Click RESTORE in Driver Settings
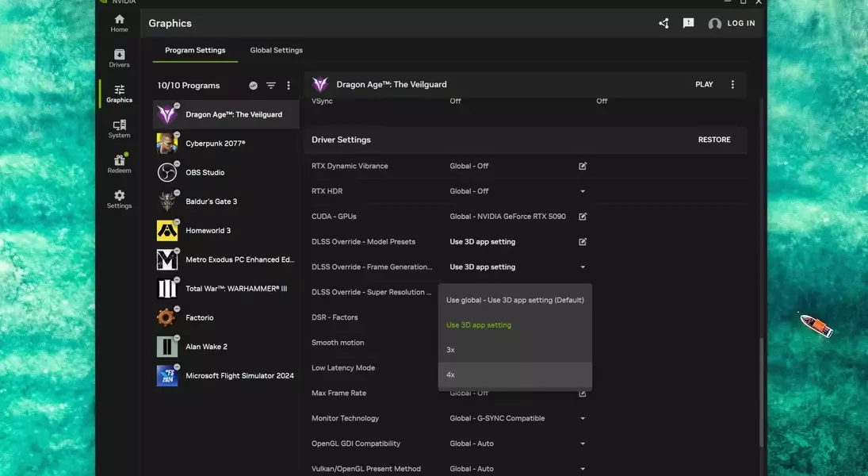The height and width of the screenshot is (476, 868). tap(713, 140)
